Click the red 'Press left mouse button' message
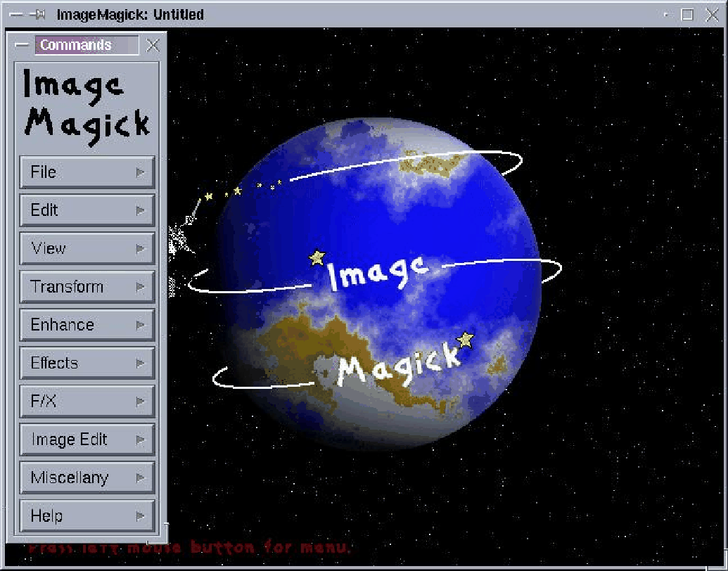The image size is (728, 571). click(x=189, y=547)
